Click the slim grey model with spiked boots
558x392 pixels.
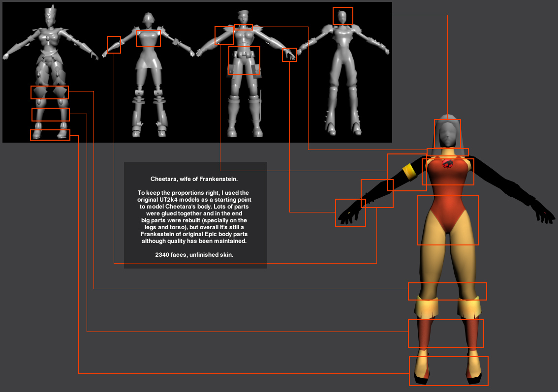point(343,72)
